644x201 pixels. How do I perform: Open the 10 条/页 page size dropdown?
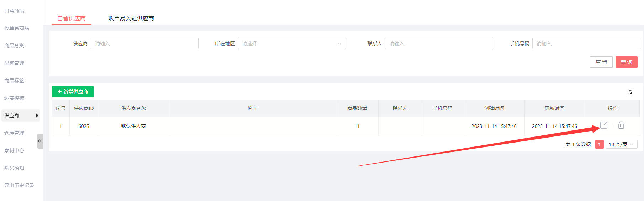pos(621,144)
